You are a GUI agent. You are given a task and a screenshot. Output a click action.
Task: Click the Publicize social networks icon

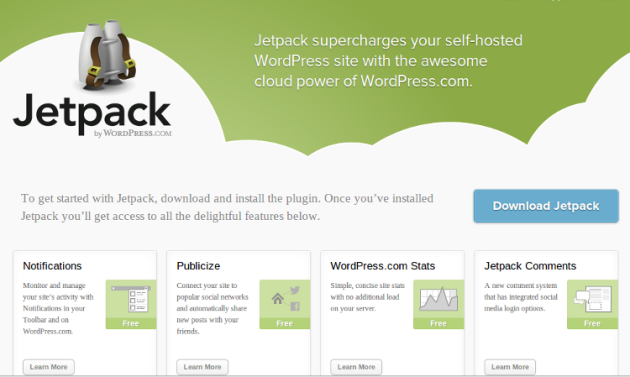[x=285, y=299]
